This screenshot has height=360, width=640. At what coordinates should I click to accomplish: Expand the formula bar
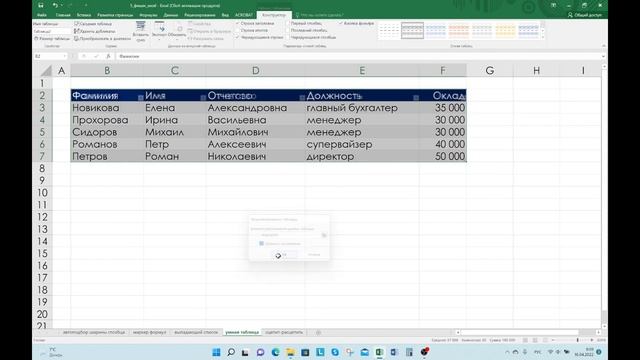603,56
